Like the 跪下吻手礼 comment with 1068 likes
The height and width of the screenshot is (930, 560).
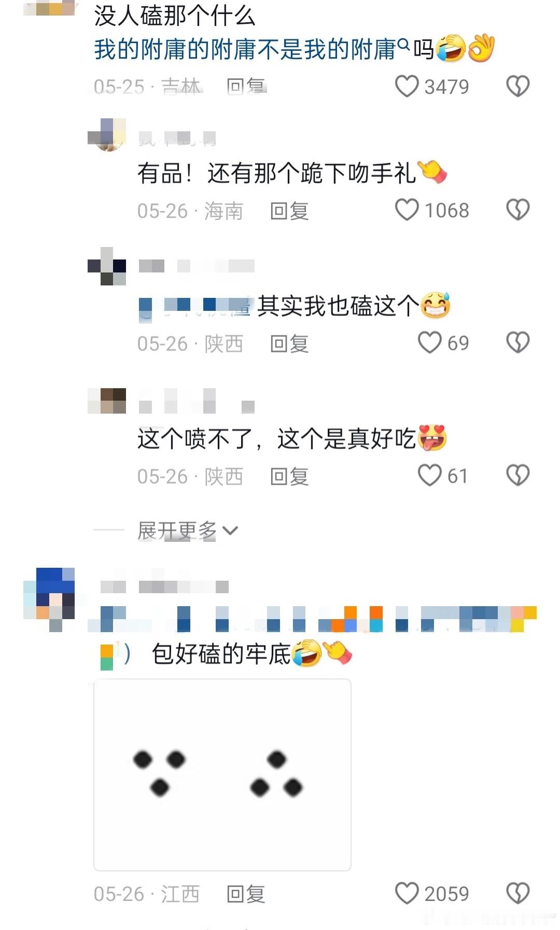(407, 210)
